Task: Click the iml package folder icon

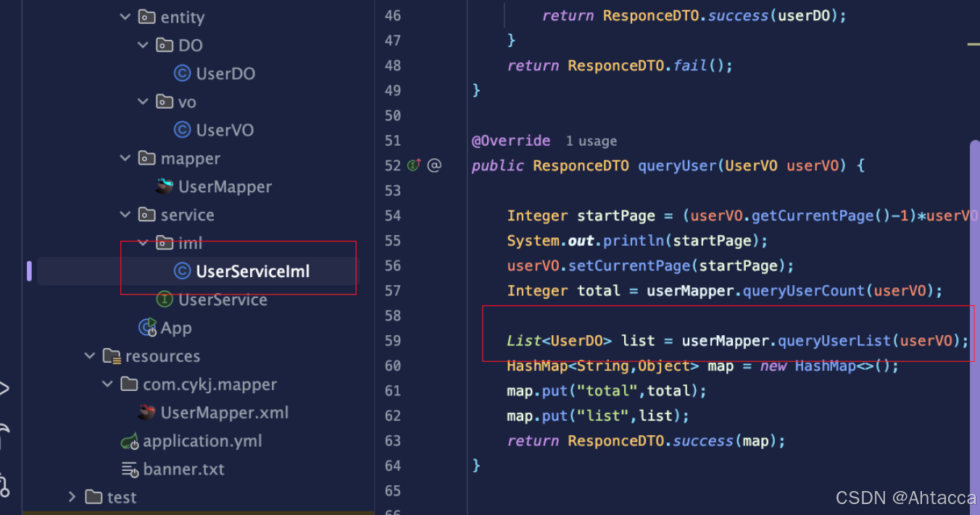Action: click(x=165, y=243)
